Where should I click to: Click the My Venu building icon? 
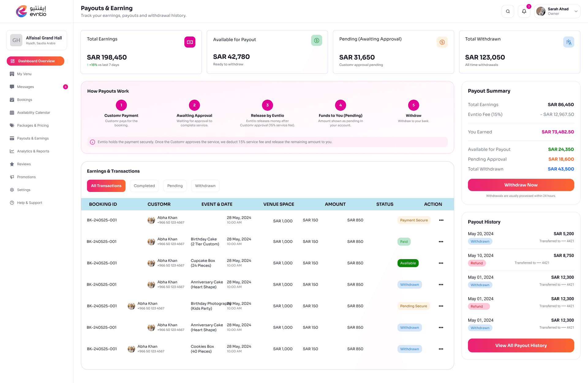(12, 74)
